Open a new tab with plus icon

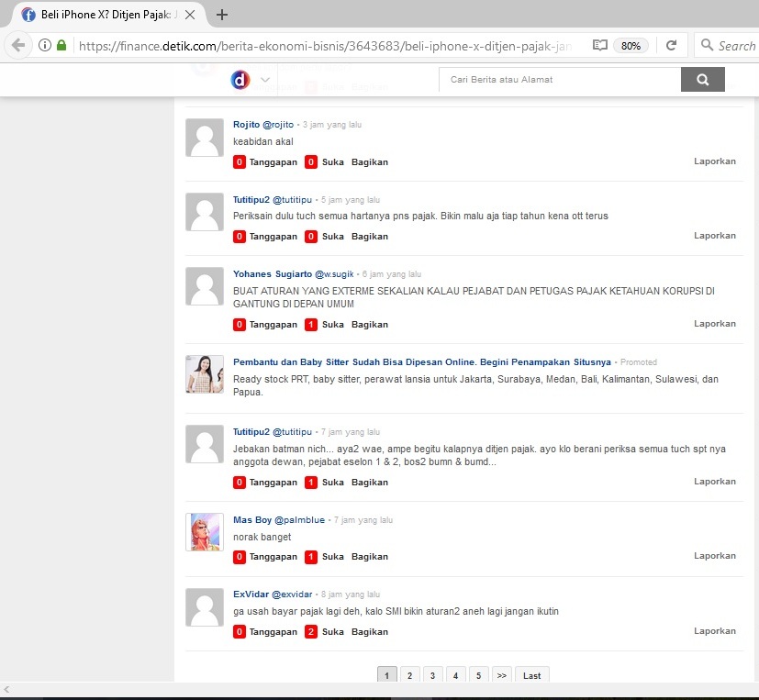(x=222, y=15)
